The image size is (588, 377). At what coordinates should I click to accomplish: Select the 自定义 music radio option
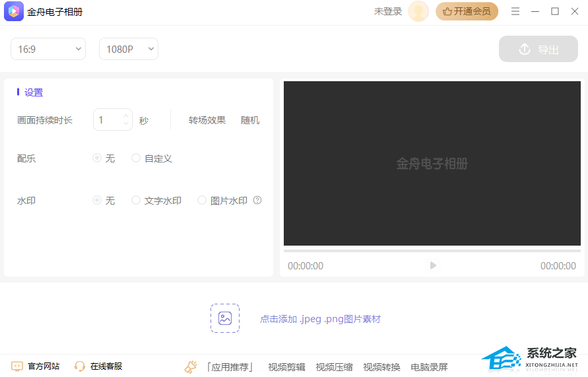tap(137, 158)
